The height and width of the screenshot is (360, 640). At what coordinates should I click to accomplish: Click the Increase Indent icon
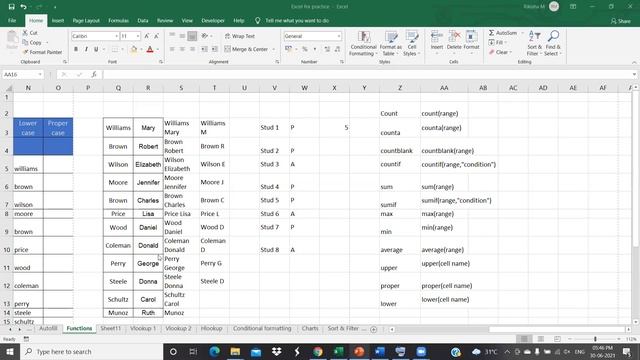(215, 49)
